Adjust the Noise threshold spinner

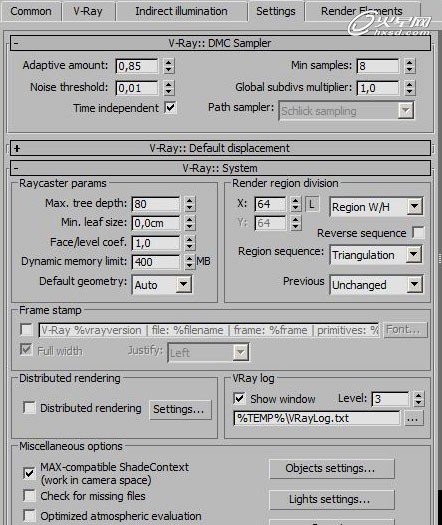[x=169, y=88]
